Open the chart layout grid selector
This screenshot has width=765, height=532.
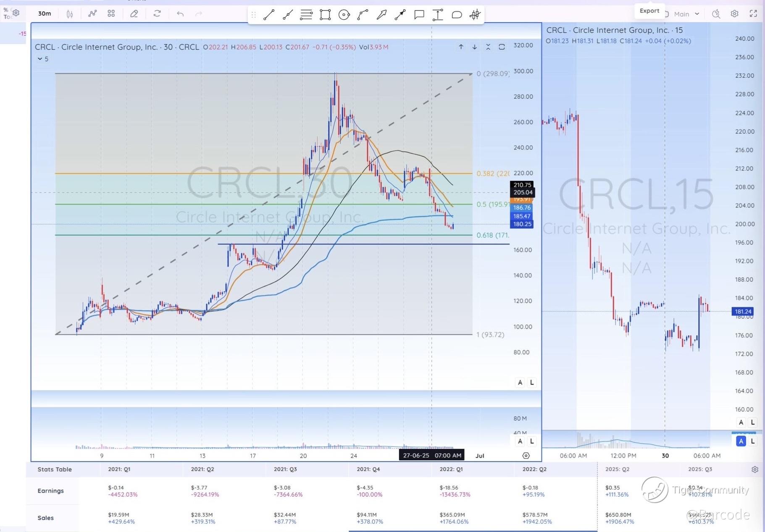click(111, 14)
